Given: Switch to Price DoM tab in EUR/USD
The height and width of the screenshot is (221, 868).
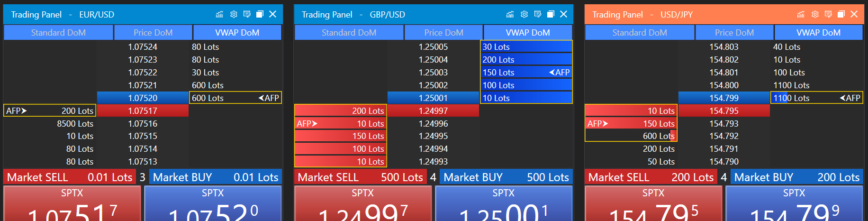Looking at the screenshot, I should (x=153, y=33).
